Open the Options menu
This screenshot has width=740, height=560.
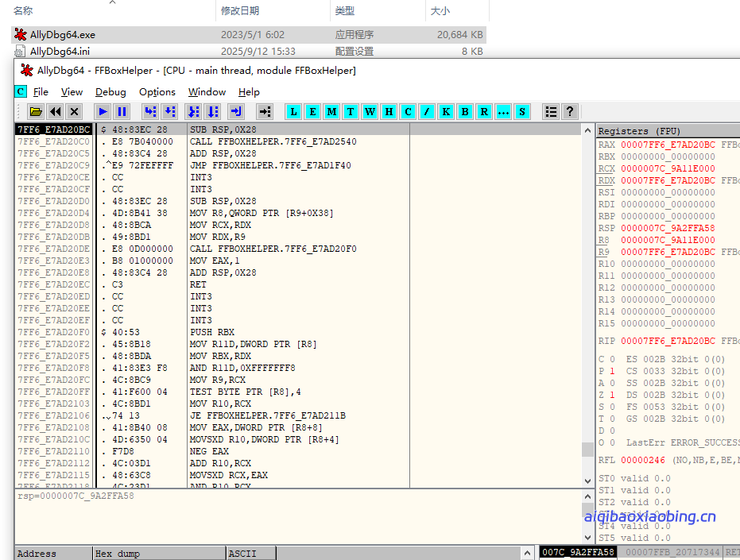[x=157, y=92]
